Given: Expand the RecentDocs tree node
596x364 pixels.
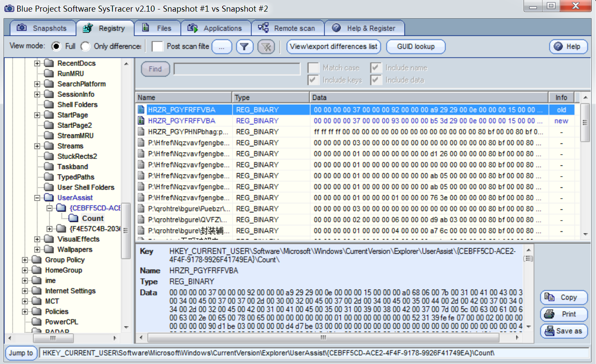Looking at the screenshot, I should click(37, 63).
